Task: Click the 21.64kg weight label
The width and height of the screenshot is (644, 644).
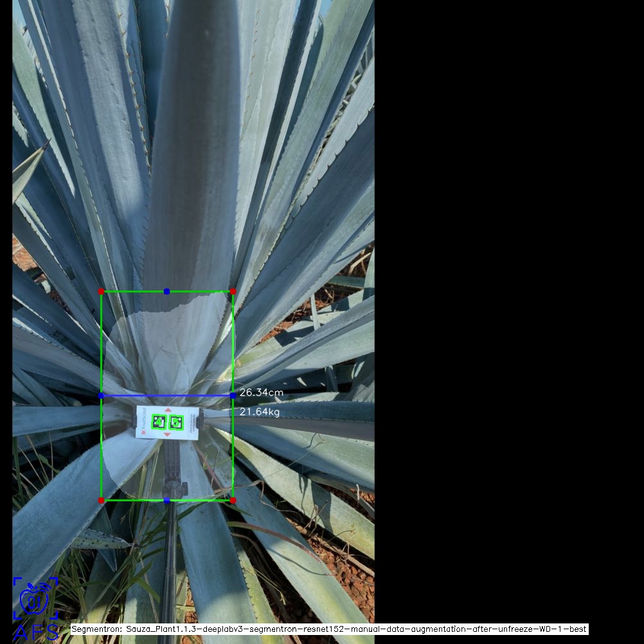Action: (x=260, y=412)
